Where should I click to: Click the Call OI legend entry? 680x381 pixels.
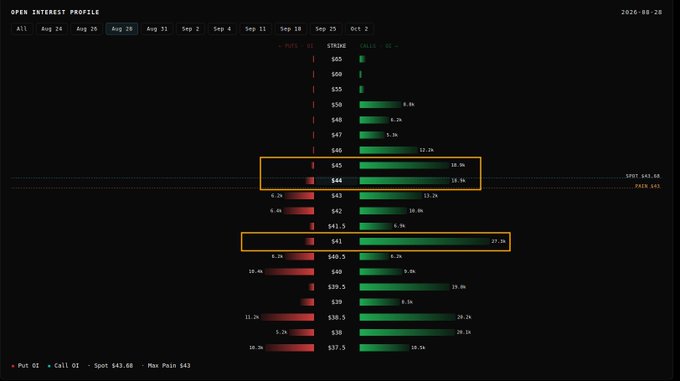pyautogui.click(x=63, y=365)
